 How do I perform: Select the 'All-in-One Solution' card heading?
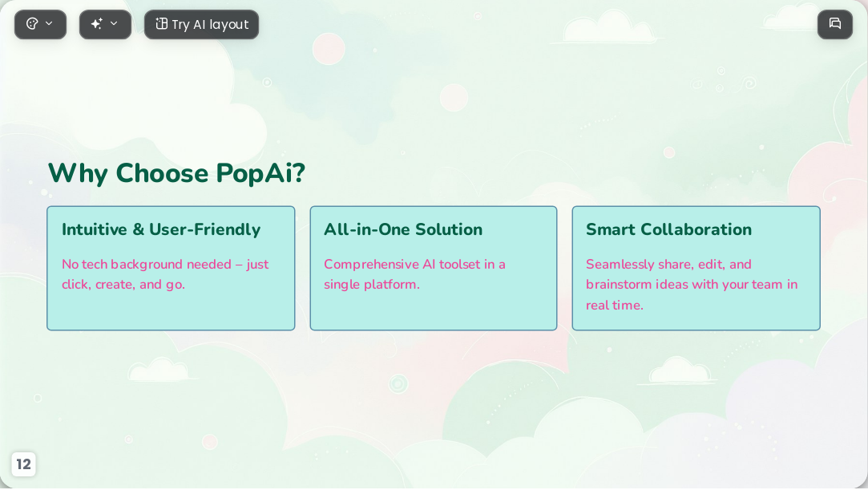403,229
